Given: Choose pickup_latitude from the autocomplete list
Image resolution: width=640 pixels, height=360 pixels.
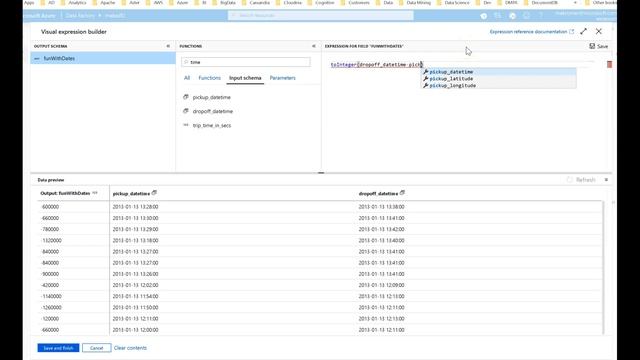Looking at the screenshot, I should click(498, 79).
